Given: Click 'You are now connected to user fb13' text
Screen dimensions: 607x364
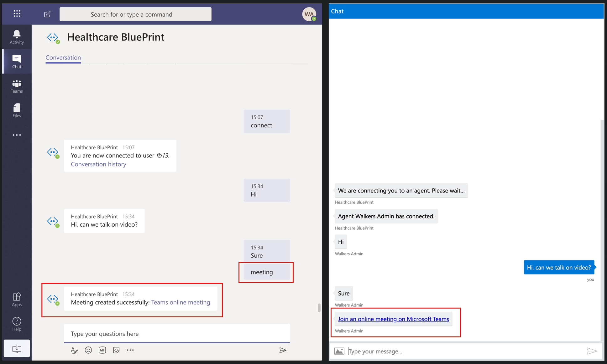Looking at the screenshot, I should [x=120, y=156].
